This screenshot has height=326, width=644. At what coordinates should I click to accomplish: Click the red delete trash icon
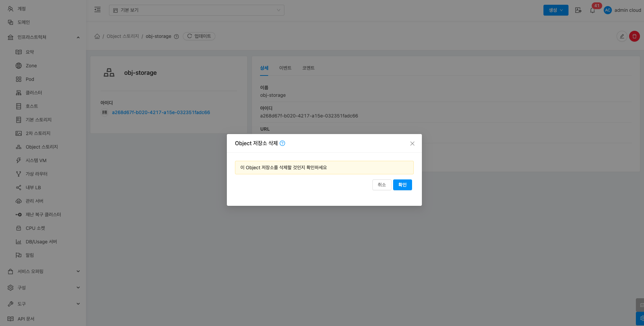(634, 36)
